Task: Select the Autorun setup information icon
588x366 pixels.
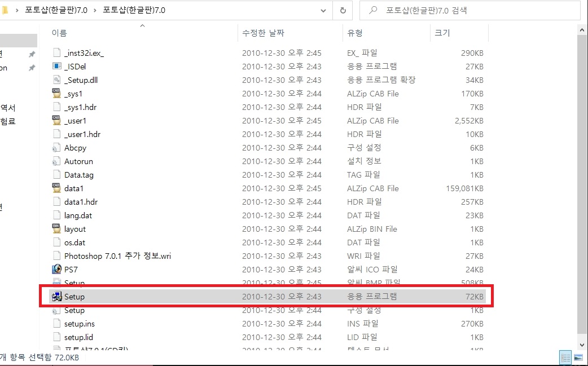Action: 56,161
